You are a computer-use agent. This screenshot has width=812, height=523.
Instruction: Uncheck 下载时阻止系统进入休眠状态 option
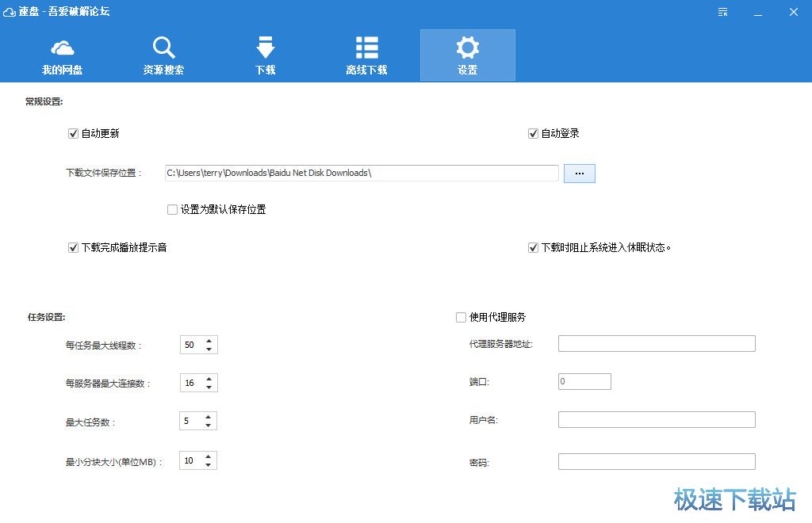tap(533, 248)
